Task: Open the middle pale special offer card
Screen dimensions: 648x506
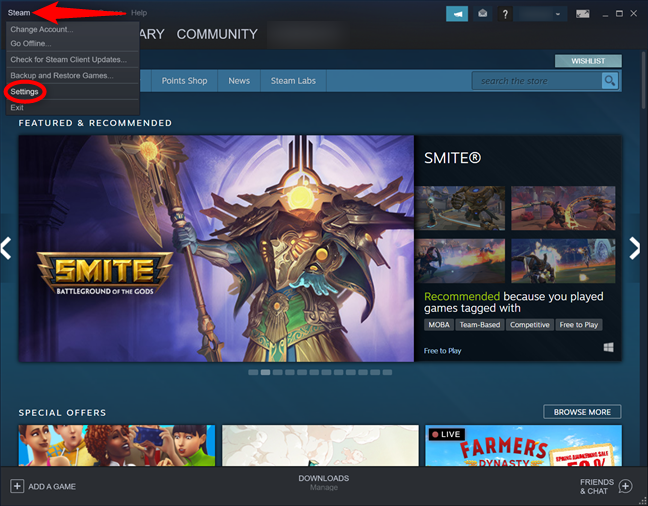Action: click(x=320, y=446)
